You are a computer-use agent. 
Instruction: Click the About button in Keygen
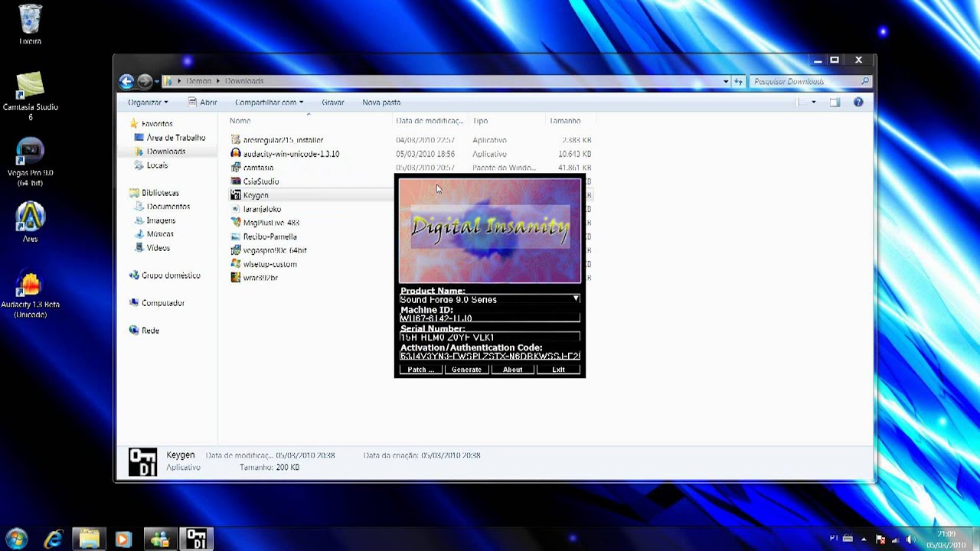512,370
